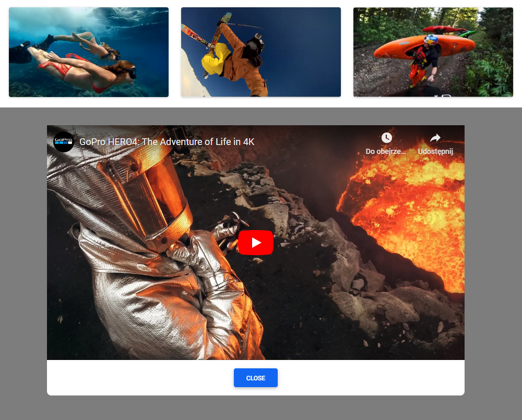Open the underwater swimmers thumbnail

89,52
